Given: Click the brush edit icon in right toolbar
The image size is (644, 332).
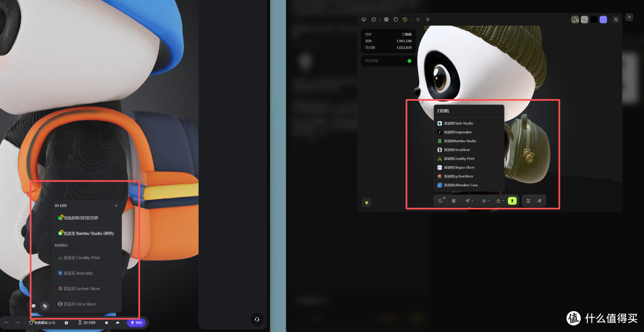Looking at the screenshot, I should (x=484, y=201).
